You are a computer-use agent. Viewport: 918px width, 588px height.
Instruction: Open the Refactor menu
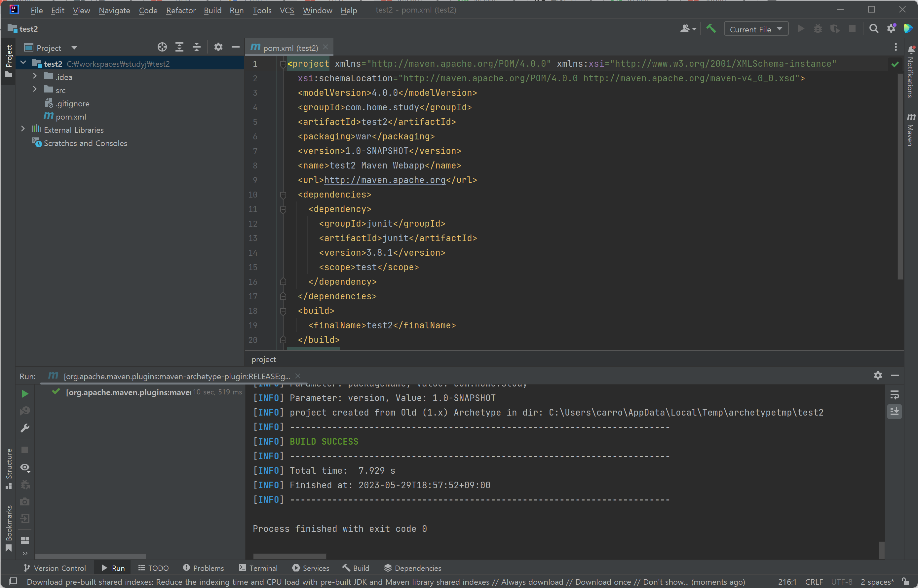click(x=181, y=10)
